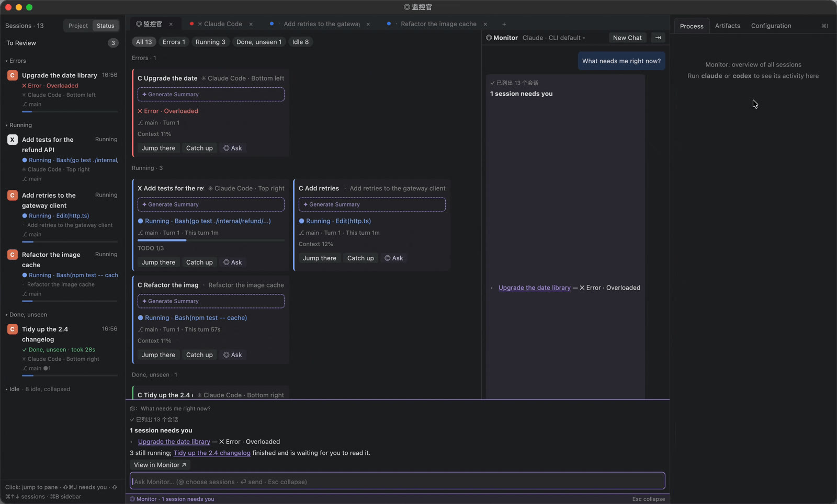The height and width of the screenshot is (504, 837).
Task: Click View in Monitor button
Action: coord(160,465)
